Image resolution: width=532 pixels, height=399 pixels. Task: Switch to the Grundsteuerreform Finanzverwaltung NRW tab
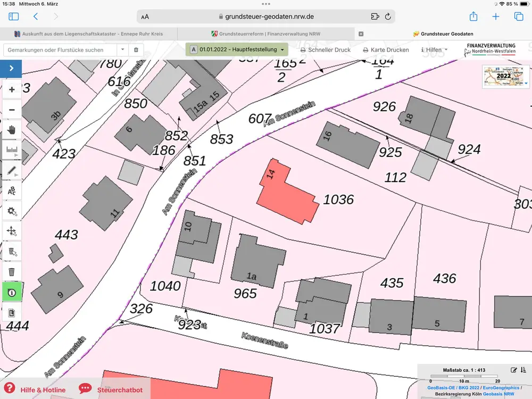(265, 34)
